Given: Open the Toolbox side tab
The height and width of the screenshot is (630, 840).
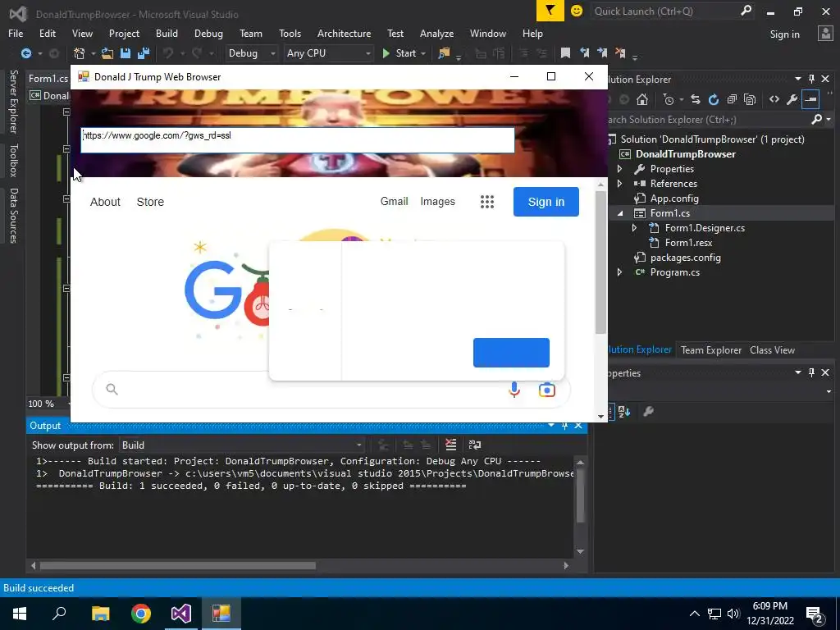Looking at the screenshot, I should (14, 160).
